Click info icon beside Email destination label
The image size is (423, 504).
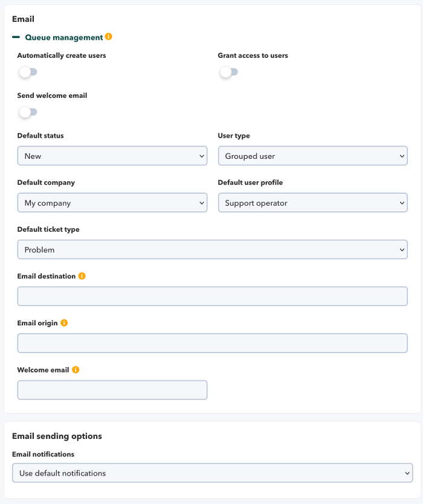pos(82,276)
